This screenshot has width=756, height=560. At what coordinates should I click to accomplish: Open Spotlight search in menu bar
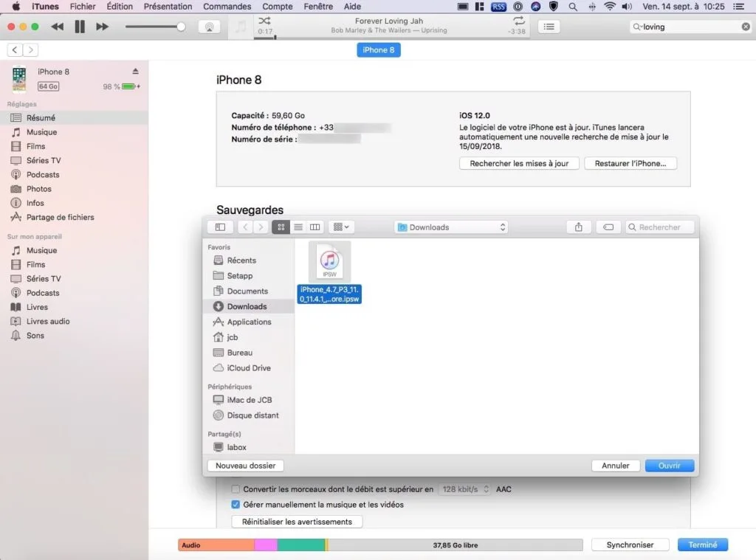[573, 6]
